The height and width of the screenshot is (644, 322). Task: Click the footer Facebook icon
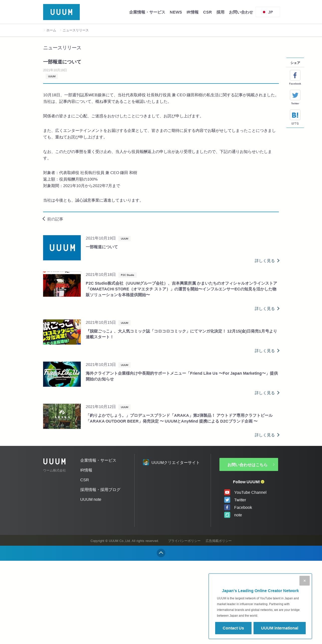pyautogui.click(x=227, y=507)
